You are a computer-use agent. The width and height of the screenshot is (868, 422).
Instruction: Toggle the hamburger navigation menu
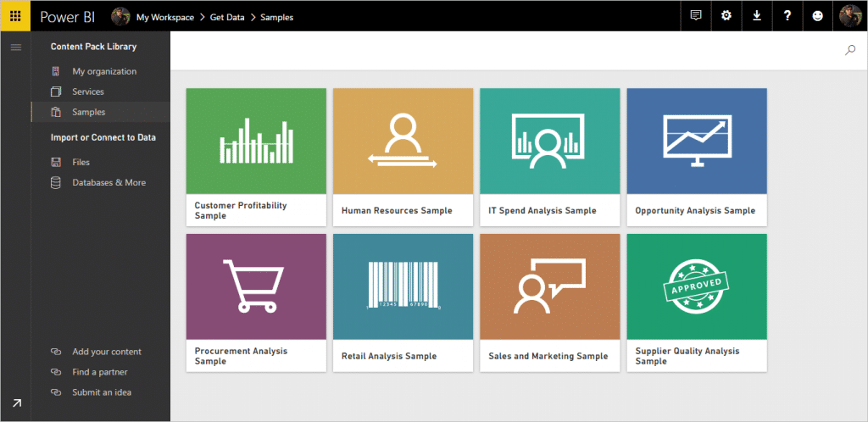tap(16, 47)
